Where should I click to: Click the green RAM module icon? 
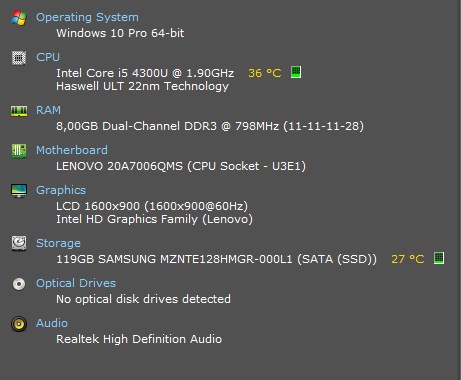pyautogui.click(x=19, y=111)
